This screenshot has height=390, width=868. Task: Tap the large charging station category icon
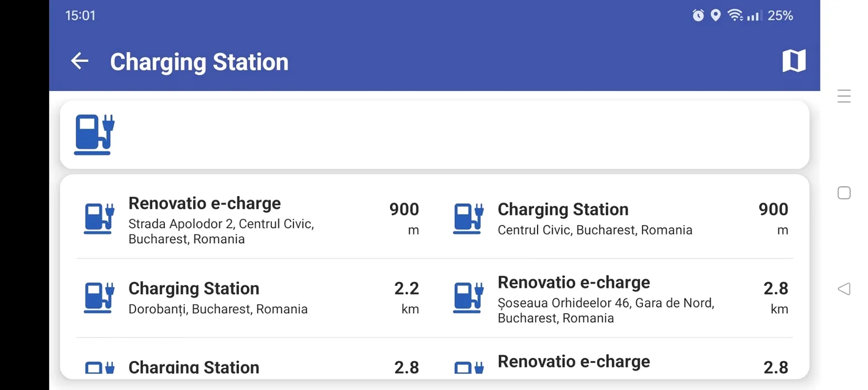pyautogui.click(x=94, y=134)
